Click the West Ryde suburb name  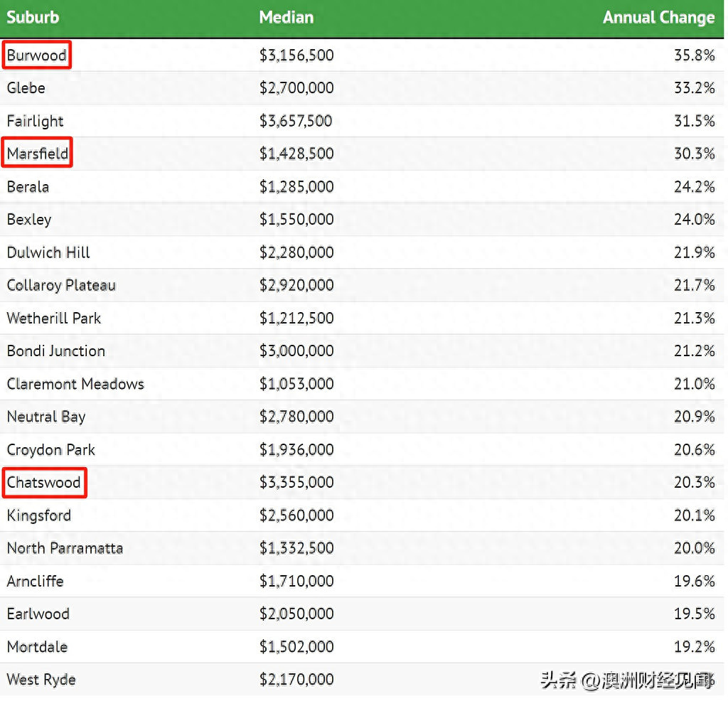(41, 680)
